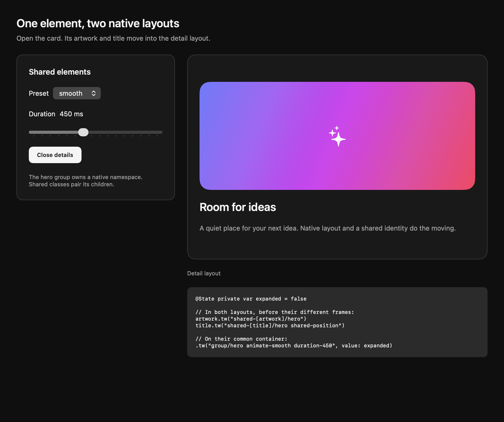
Task: Click the 'Duration' label
Action: coord(42,114)
